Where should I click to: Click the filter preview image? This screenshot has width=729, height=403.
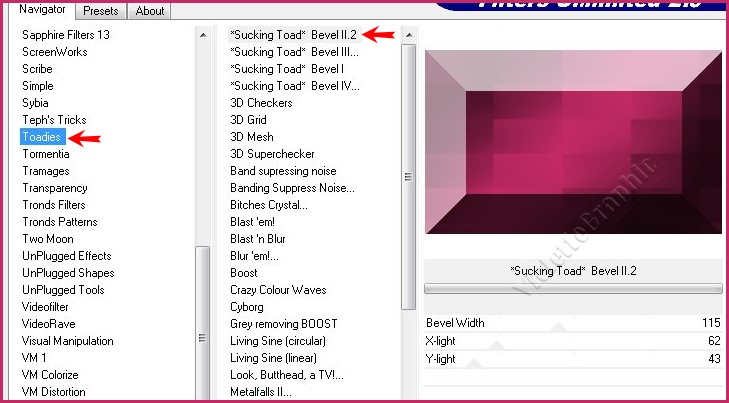click(x=573, y=141)
